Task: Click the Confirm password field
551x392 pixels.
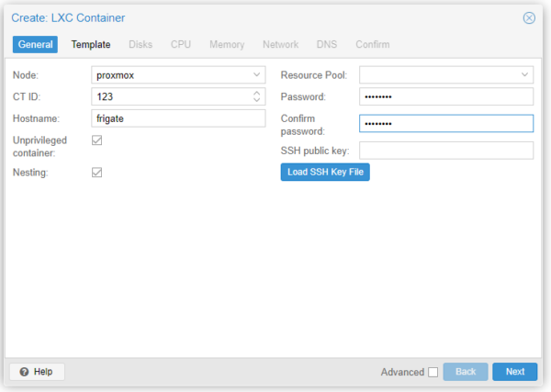Action: 445,123
